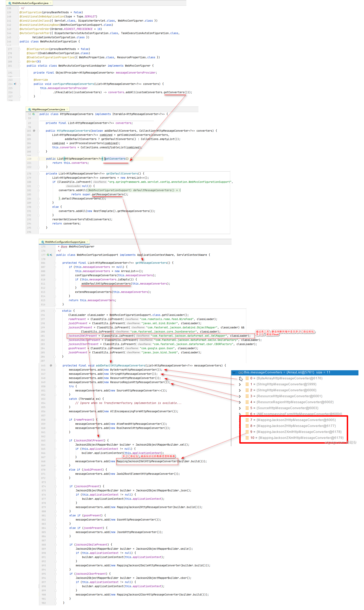Click WebMvcAutoConfigurationAdapter class name at line 181

82,66
